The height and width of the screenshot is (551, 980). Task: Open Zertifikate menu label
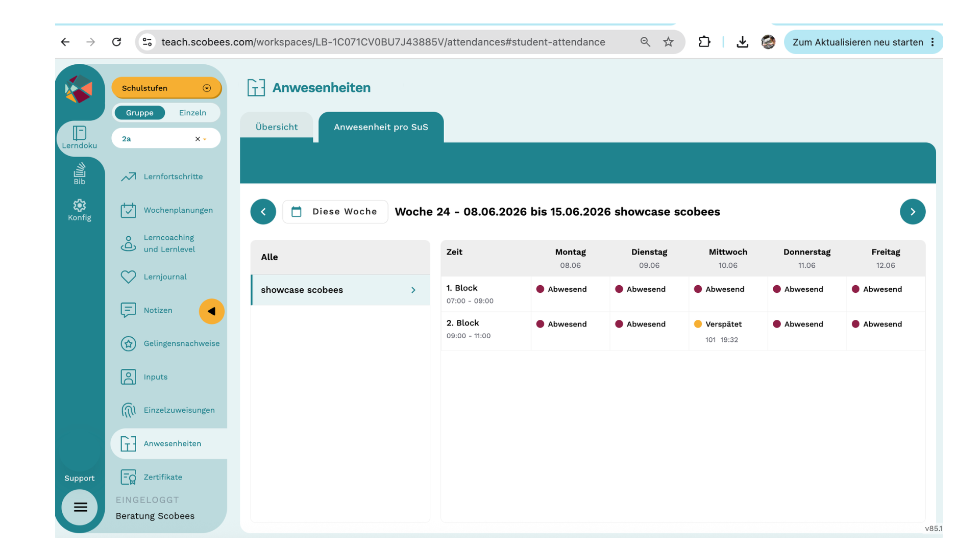coord(163,477)
